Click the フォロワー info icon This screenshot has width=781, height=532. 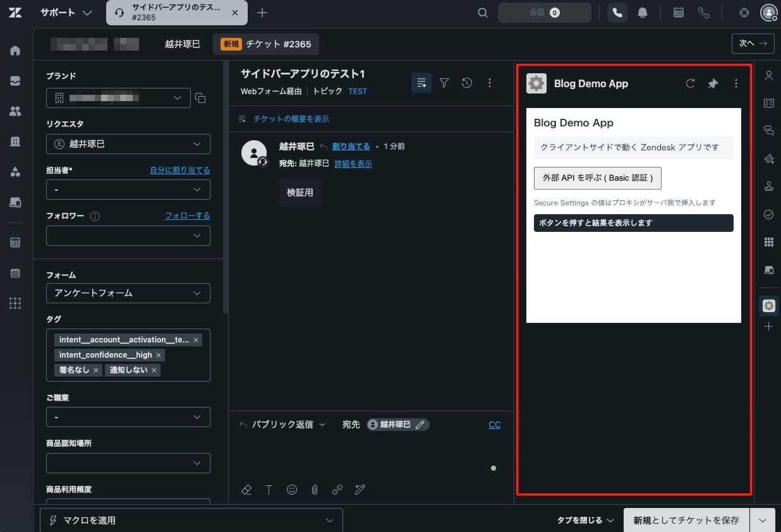click(x=95, y=216)
